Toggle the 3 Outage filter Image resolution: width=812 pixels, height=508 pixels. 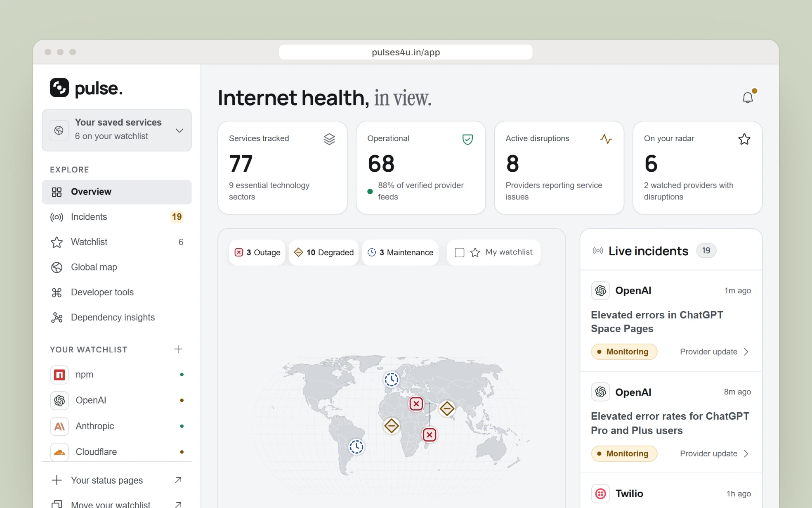click(x=257, y=252)
